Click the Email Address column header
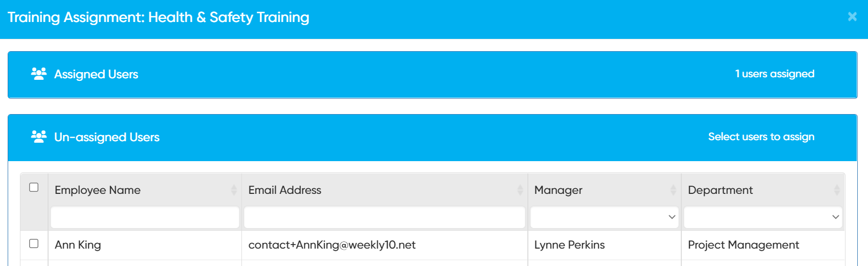The height and width of the screenshot is (266, 868). pyautogui.click(x=285, y=190)
